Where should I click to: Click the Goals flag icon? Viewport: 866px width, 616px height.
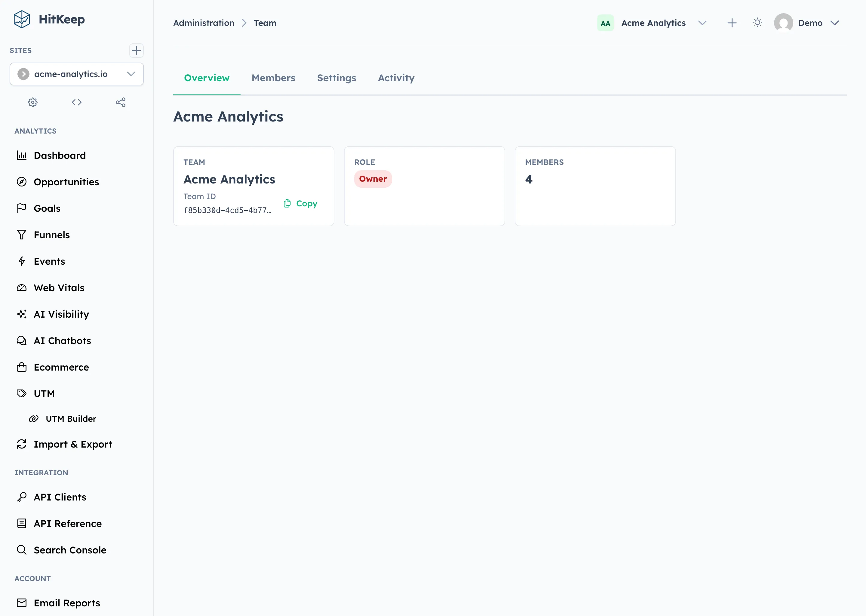point(22,208)
